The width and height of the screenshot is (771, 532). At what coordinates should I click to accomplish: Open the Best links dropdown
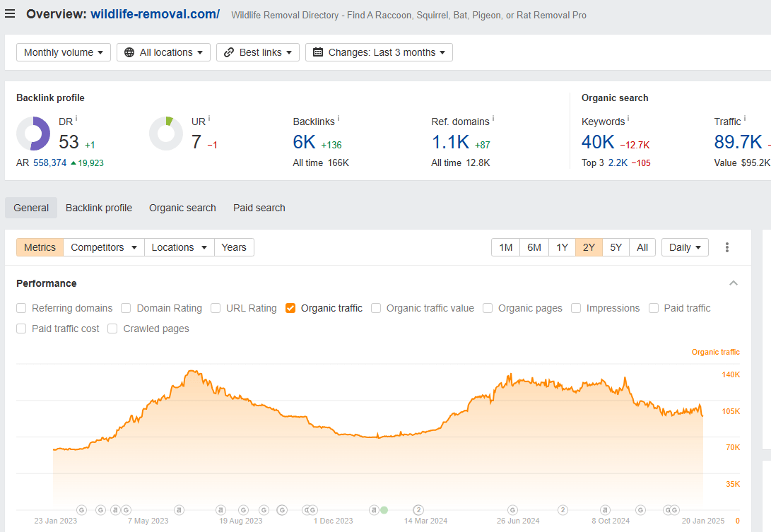[x=258, y=52]
